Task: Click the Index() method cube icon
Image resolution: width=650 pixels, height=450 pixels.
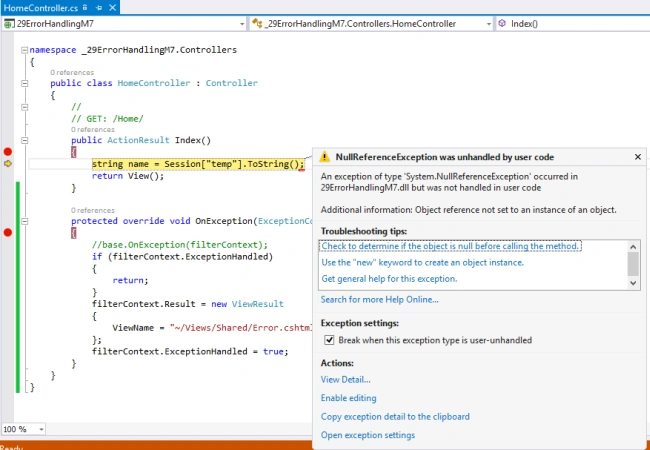Action: pyautogui.click(x=502, y=24)
